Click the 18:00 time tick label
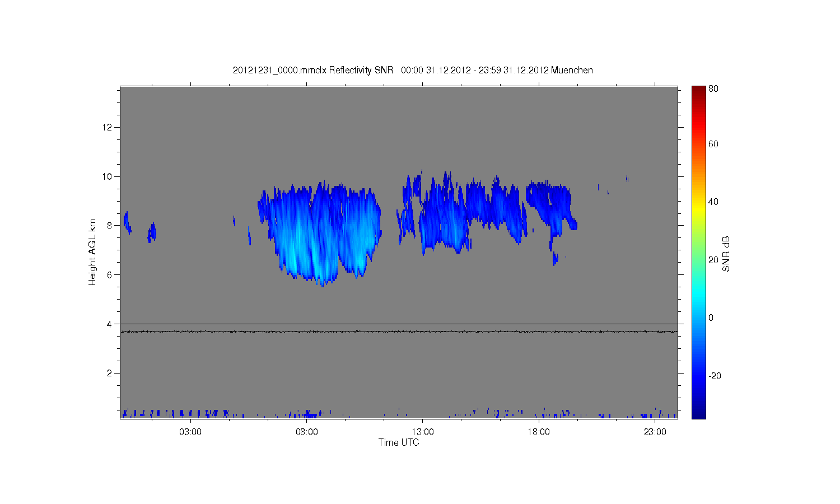Viewport: 840px width, 504px height. coord(539,432)
